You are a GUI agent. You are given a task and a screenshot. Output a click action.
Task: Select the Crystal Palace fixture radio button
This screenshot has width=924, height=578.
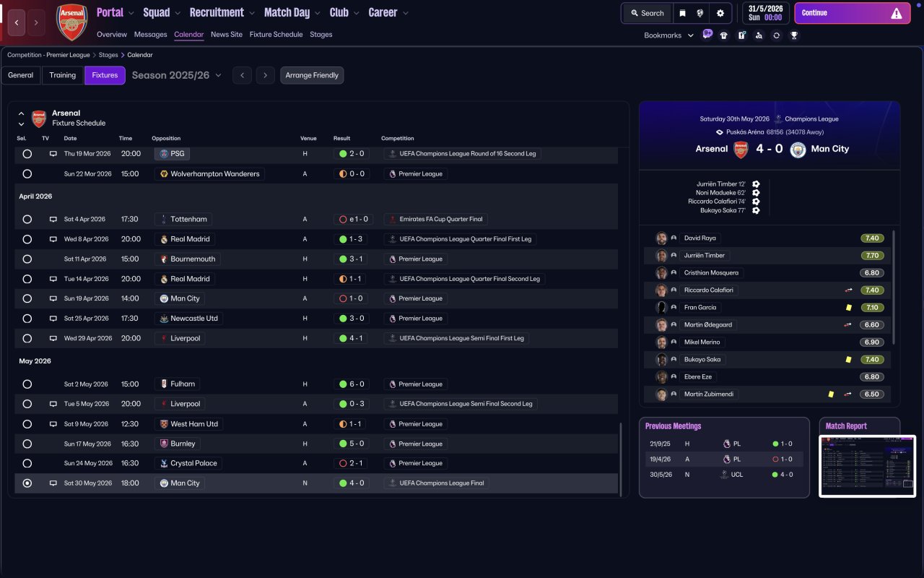[x=27, y=463]
